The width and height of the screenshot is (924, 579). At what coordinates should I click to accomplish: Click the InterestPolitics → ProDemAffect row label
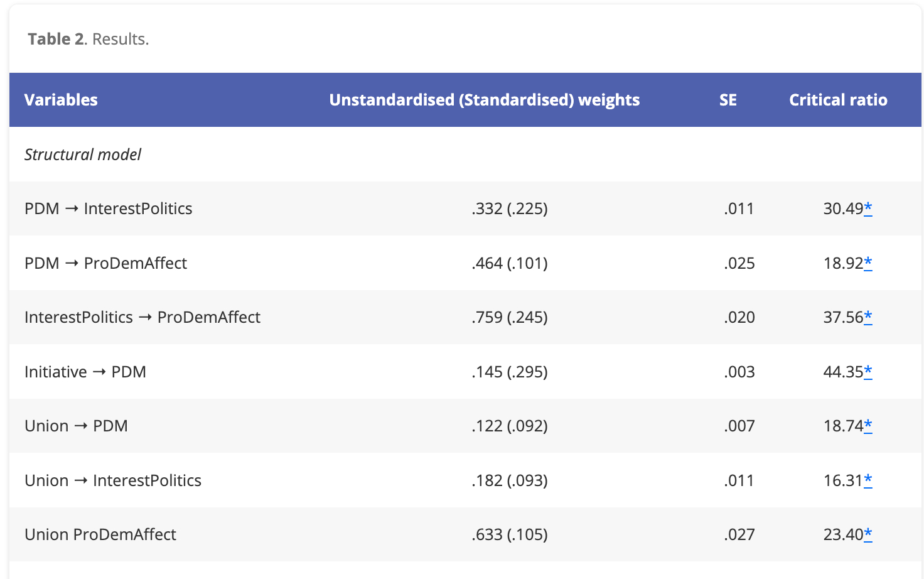coord(142,317)
